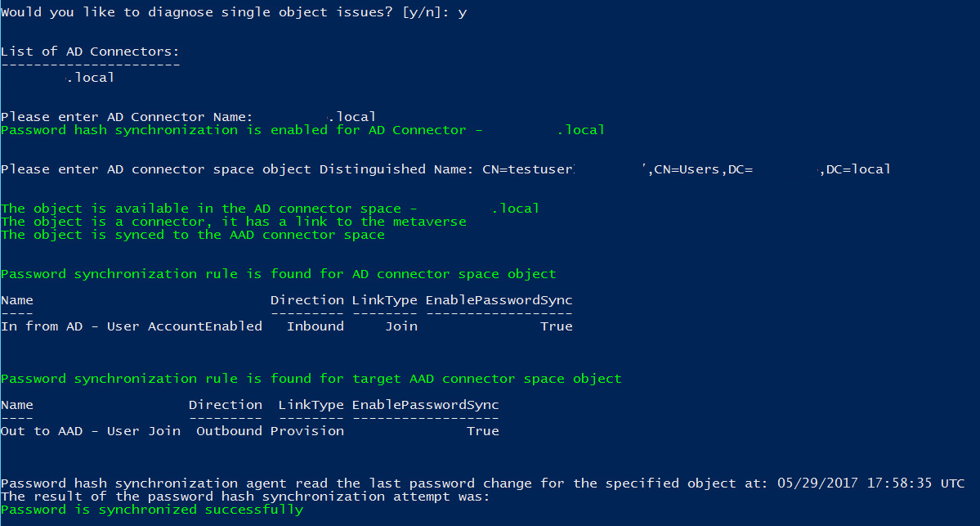Click the 'y' answer after the [y/n] prompt
980x526 pixels.
point(463,13)
